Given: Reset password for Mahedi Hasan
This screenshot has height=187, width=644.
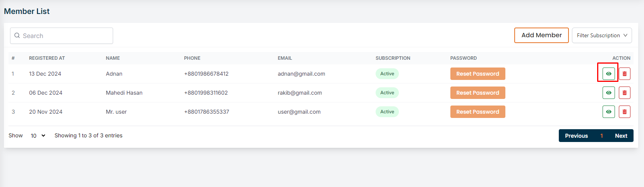Looking at the screenshot, I should click(x=477, y=93).
